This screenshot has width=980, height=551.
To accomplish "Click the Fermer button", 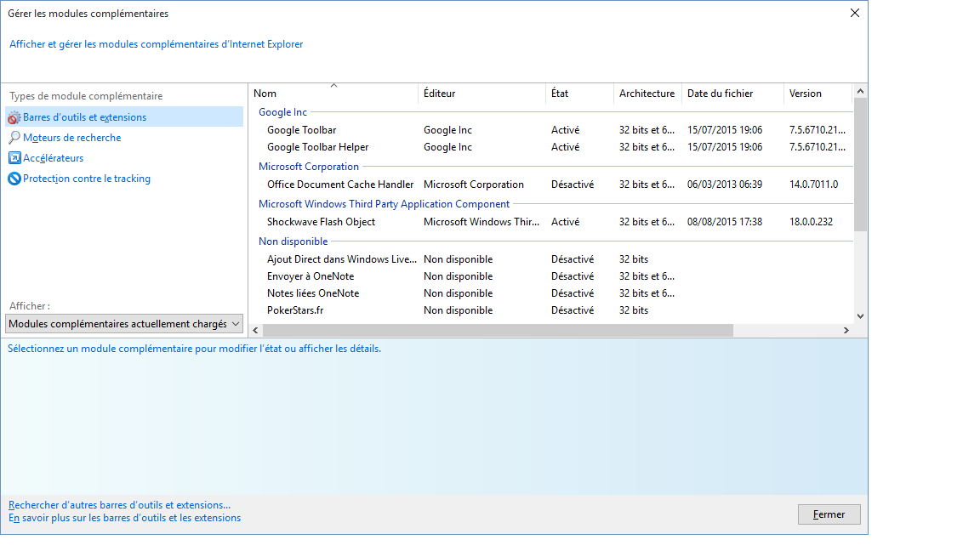I will pyautogui.click(x=829, y=514).
